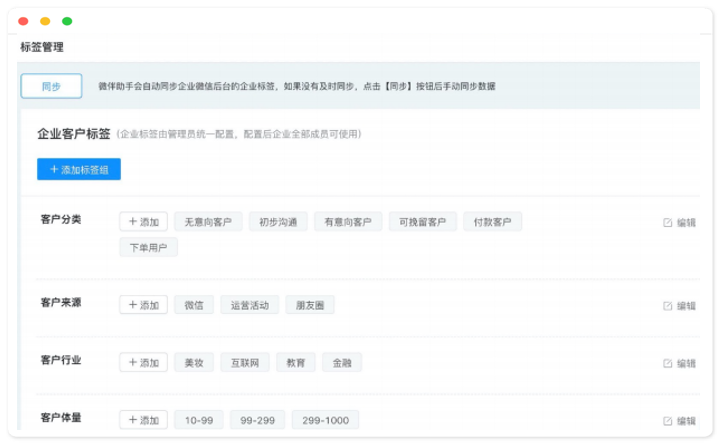Viewport: 722px width, 447px height.
Task: Click 添加 in the 客户来源 row
Action: 143,305
